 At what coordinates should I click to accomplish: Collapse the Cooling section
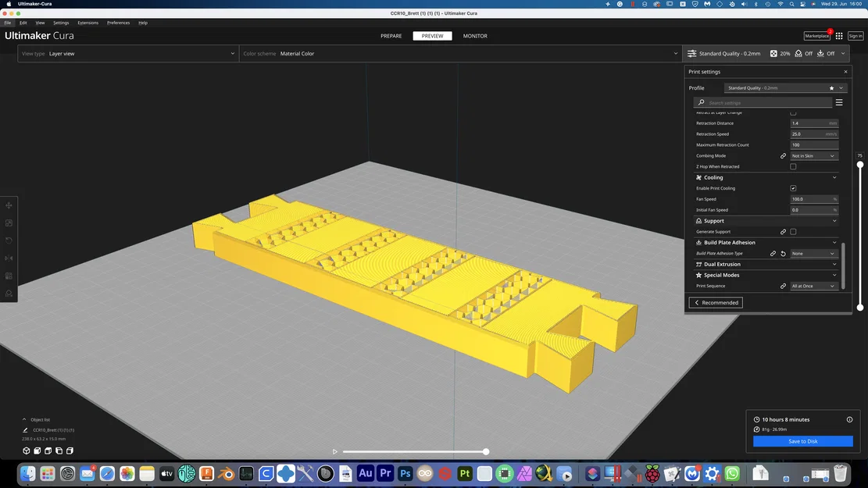pos(766,177)
